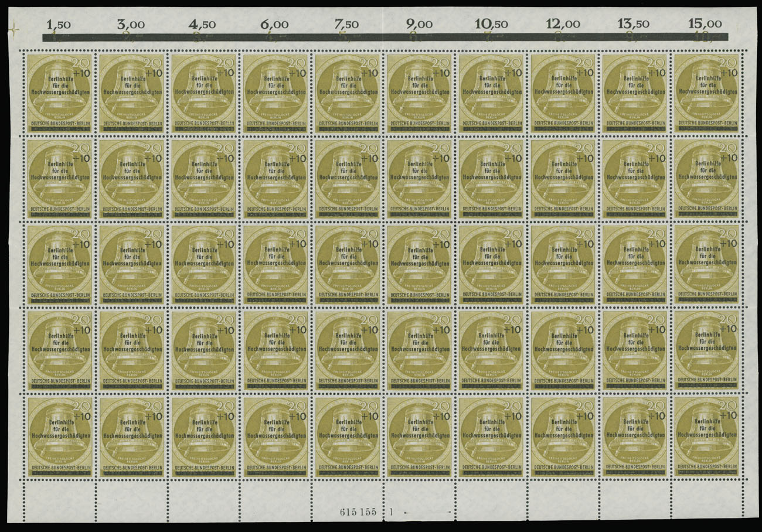Click the 13,50 margin value

click(634, 25)
